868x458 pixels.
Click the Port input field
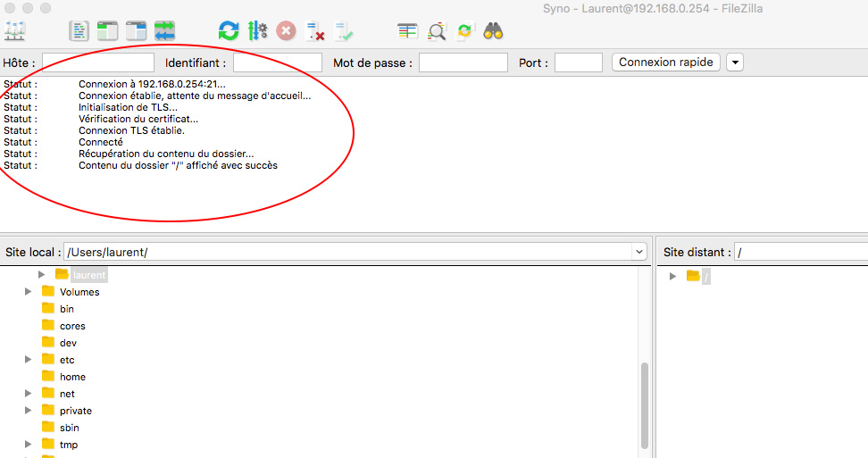coord(579,62)
